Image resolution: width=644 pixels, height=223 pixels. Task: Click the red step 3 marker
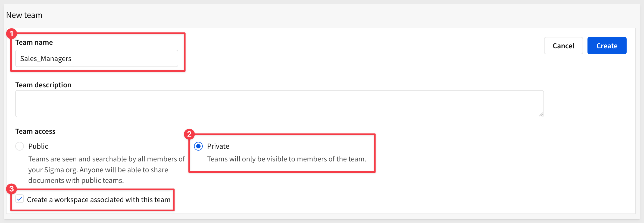(11, 189)
